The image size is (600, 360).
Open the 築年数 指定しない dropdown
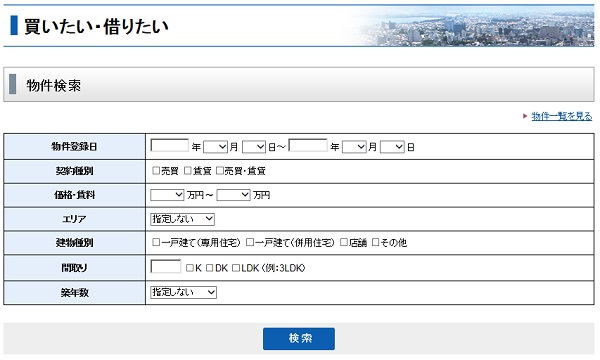point(183,292)
